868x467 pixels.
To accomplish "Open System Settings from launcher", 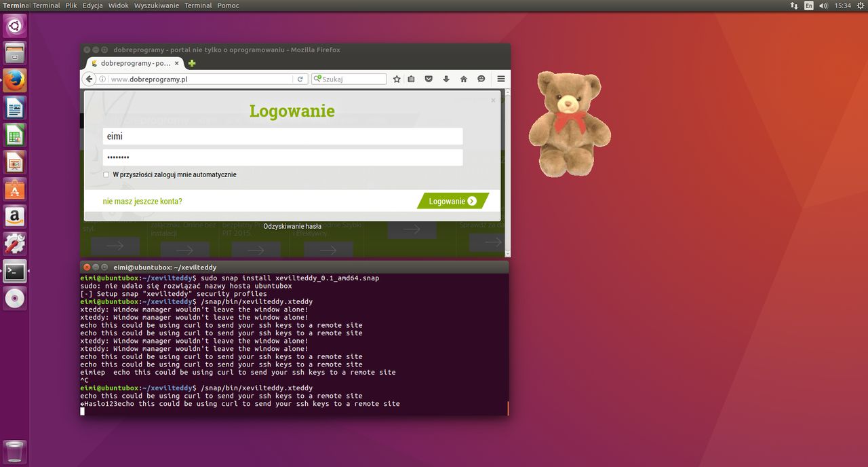I will [15, 244].
